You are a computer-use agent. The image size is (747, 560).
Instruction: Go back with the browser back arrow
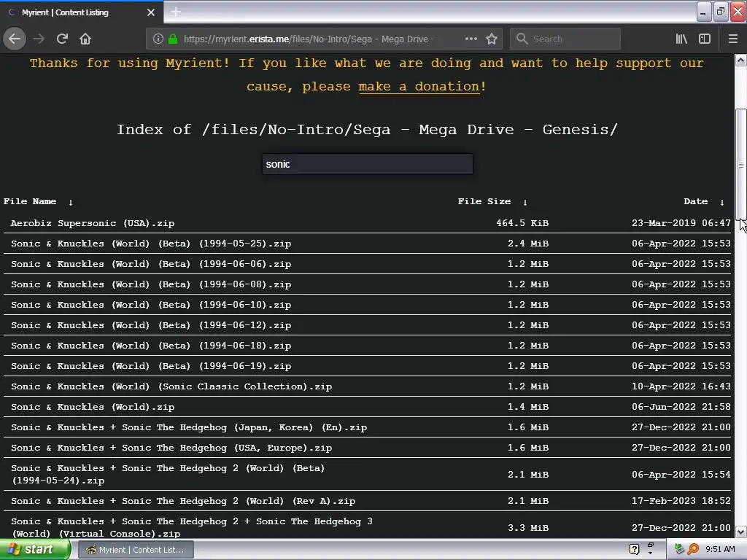(15, 39)
